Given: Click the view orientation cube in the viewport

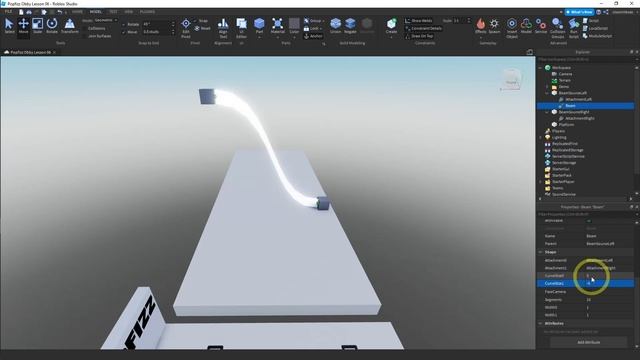Looking at the screenshot, I should 511,80.
